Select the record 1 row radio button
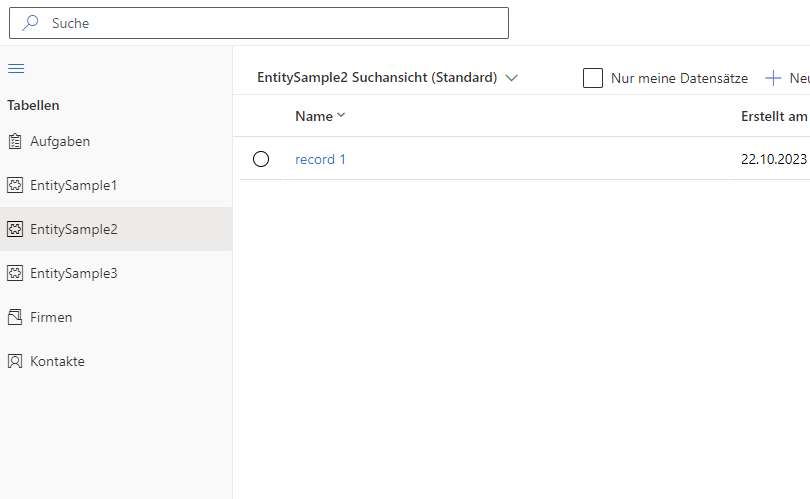 [261, 159]
